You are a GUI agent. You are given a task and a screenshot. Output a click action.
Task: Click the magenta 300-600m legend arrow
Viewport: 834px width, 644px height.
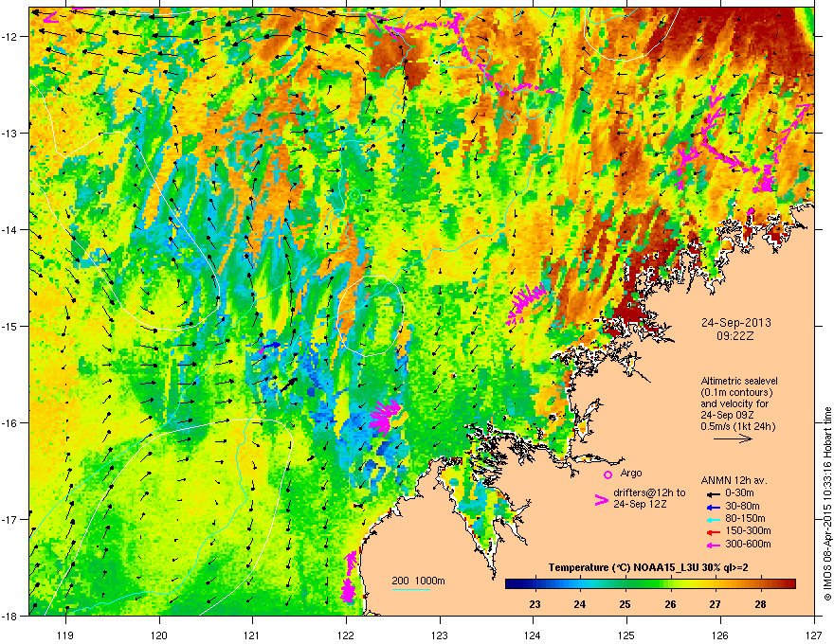[x=712, y=545]
